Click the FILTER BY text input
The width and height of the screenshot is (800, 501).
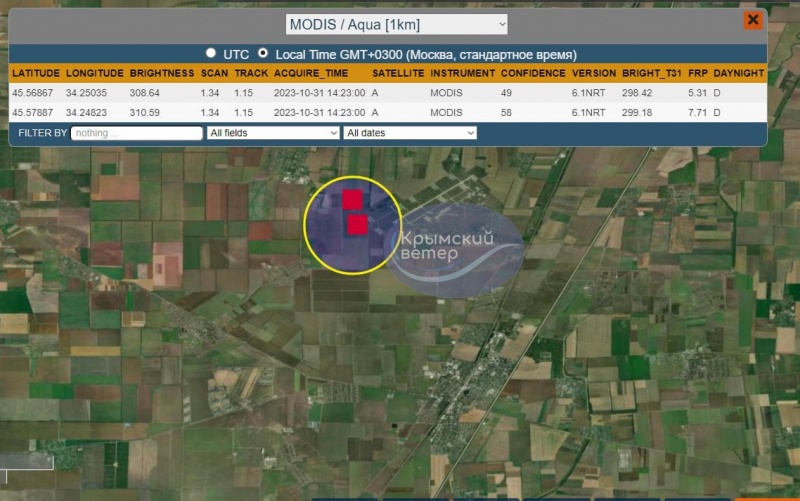click(136, 132)
